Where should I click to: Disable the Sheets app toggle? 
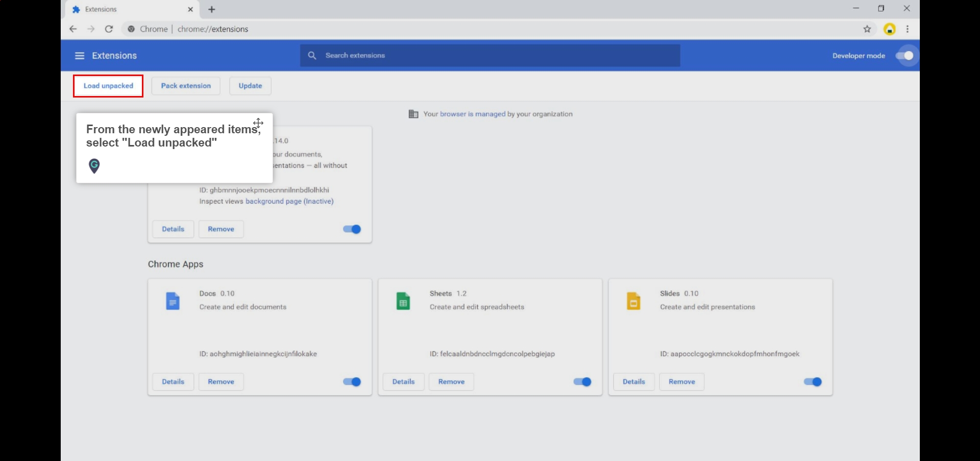point(582,382)
